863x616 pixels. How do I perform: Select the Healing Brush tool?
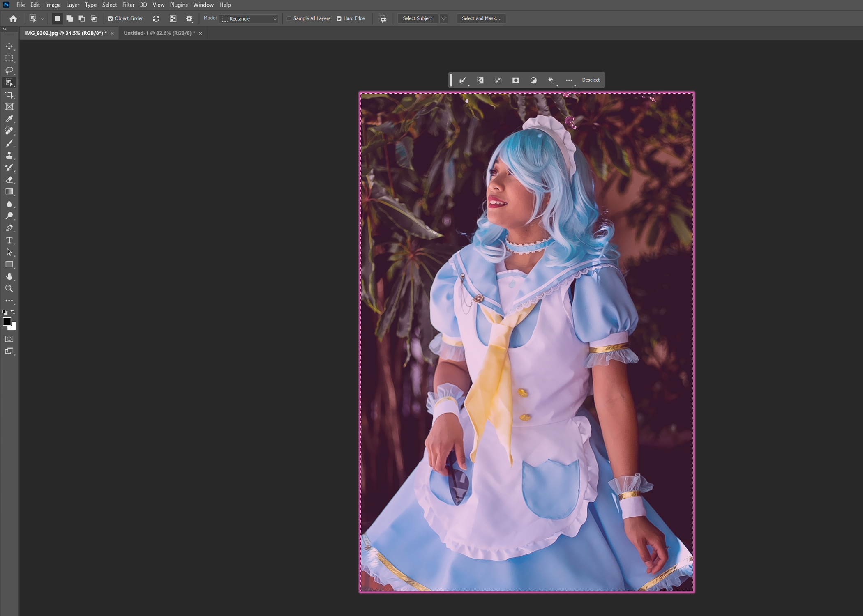click(x=9, y=131)
